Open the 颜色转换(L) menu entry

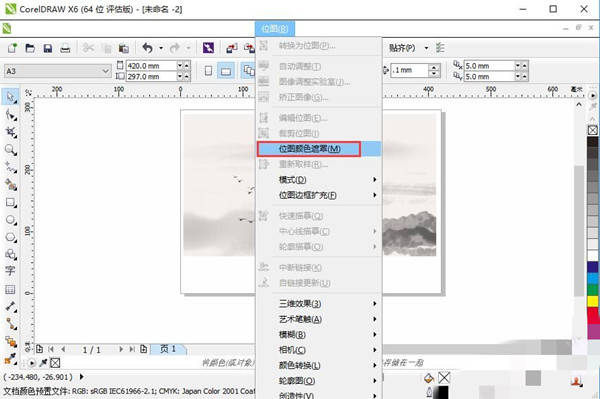click(x=319, y=365)
